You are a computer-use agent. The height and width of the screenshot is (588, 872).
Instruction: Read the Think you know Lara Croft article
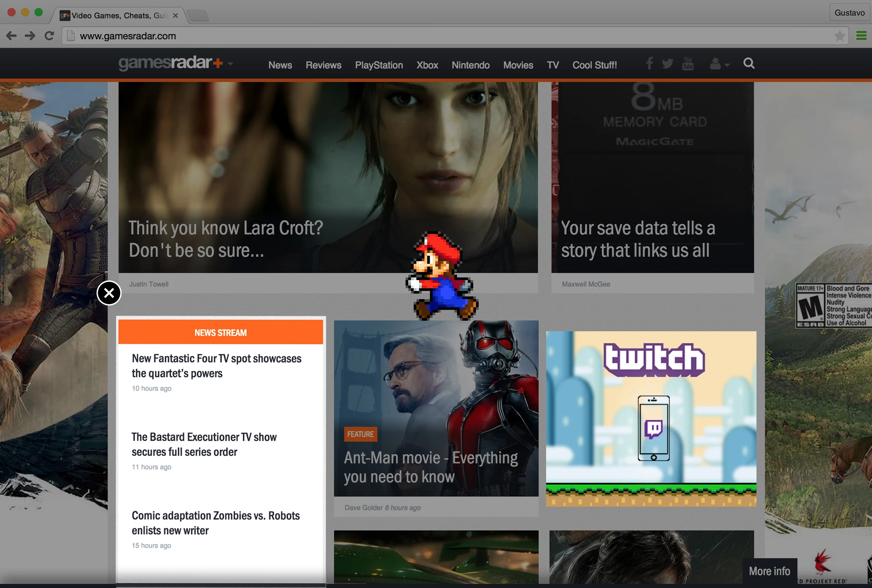tap(226, 239)
